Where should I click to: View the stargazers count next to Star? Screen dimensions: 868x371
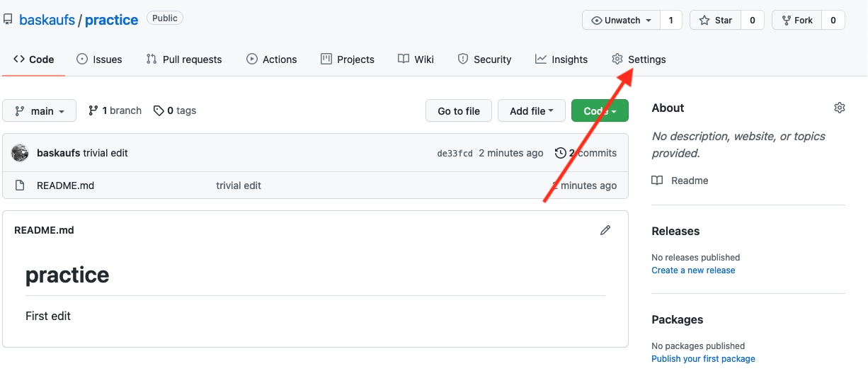pos(753,21)
